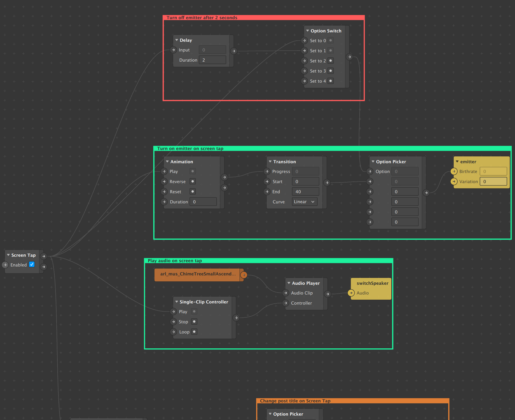Click the Set to 0 input port
This screenshot has width=515, height=420.
304,41
